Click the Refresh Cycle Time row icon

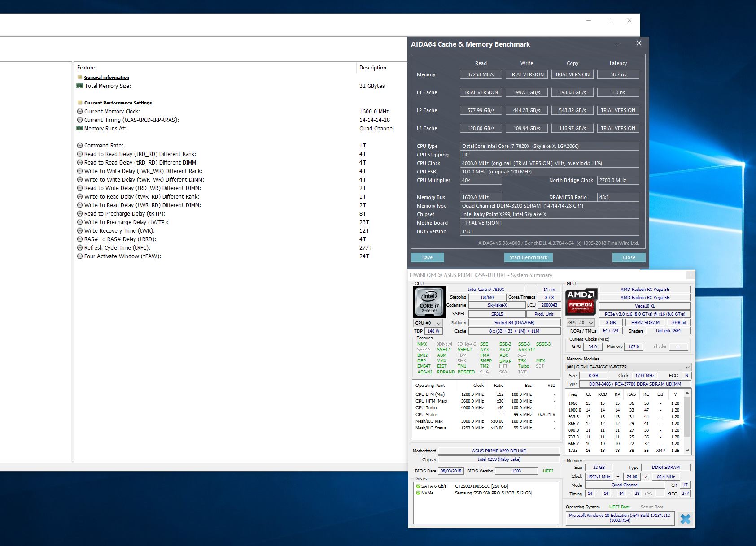(80, 247)
